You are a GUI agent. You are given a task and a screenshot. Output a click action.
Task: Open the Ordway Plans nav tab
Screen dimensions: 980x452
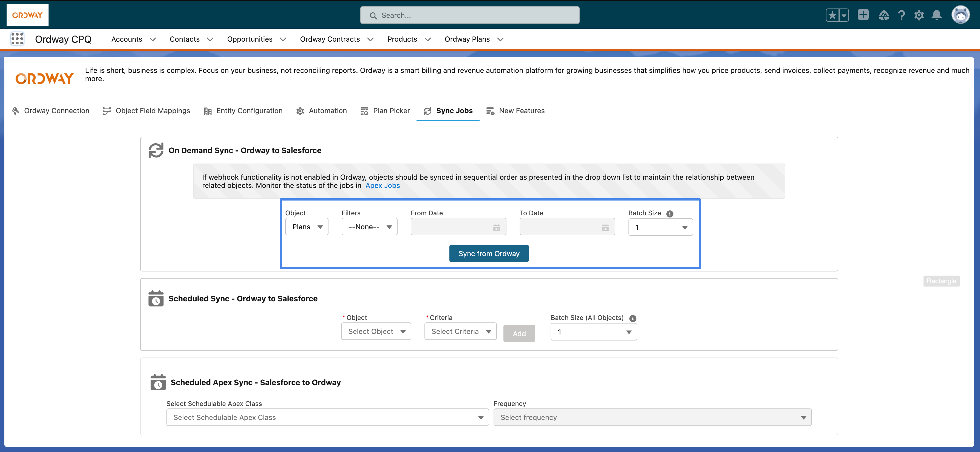[x=467, y=39]
